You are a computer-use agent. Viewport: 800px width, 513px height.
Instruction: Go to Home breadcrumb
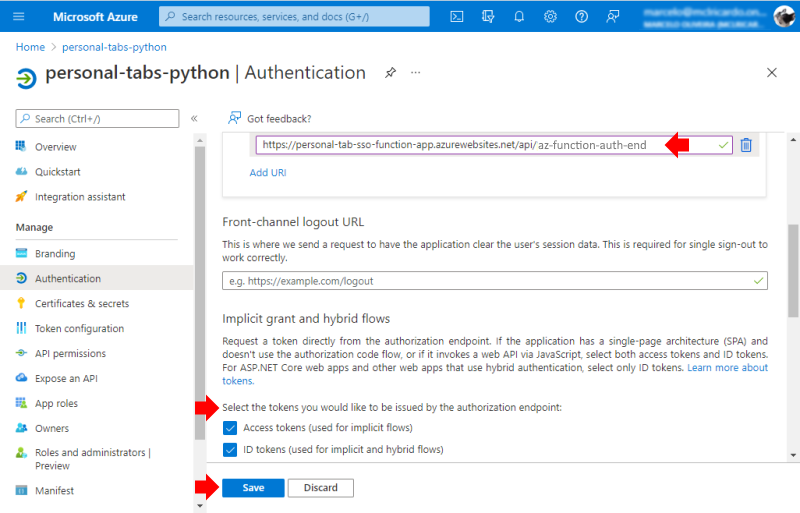(30, 47)
